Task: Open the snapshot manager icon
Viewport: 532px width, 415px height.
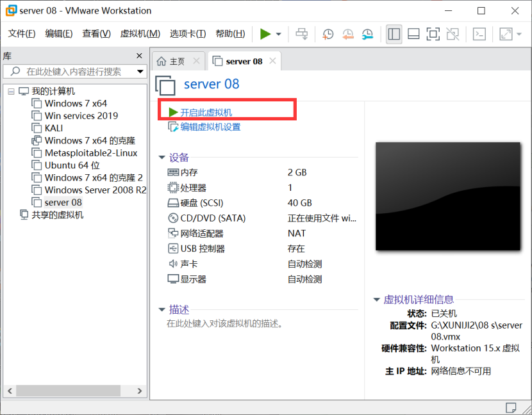Action: pos(367,34)
